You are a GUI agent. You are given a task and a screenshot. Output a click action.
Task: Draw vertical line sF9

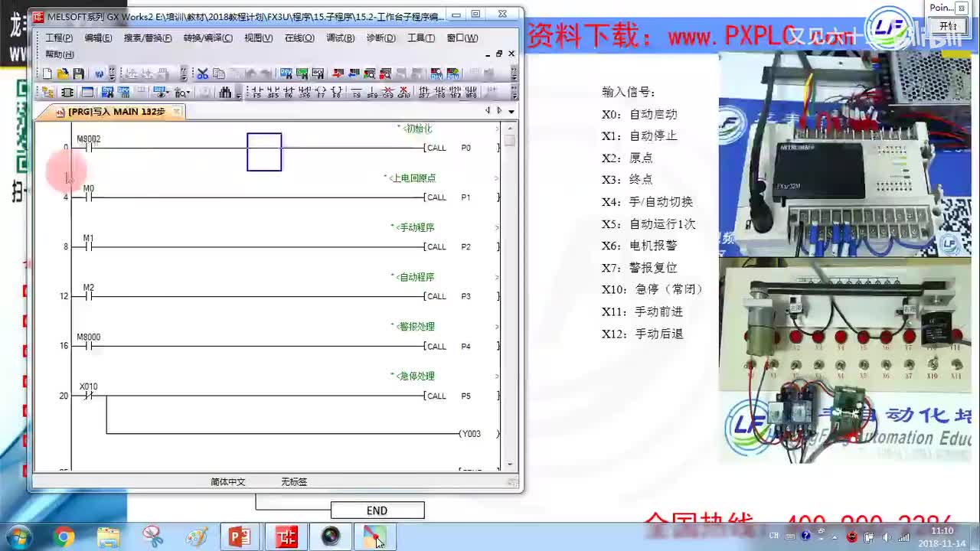(x=372, y=93)
